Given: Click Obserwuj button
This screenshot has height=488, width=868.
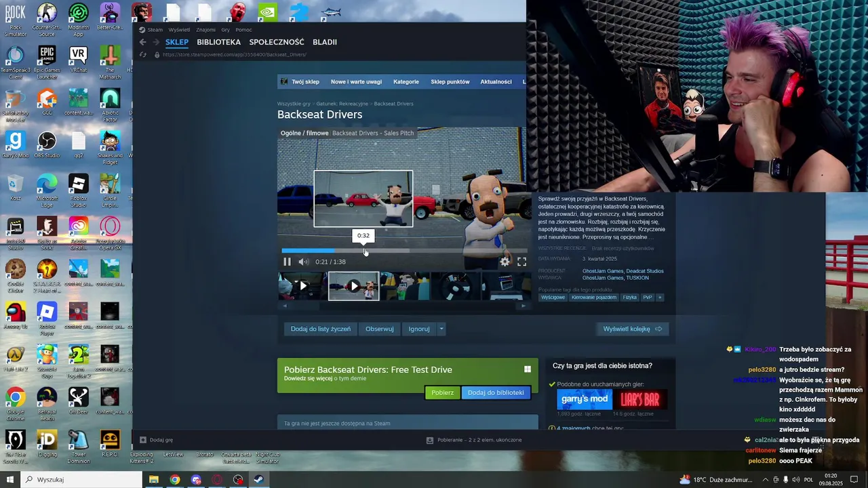Looking at the screenshot, I should (x=379, y=329).
